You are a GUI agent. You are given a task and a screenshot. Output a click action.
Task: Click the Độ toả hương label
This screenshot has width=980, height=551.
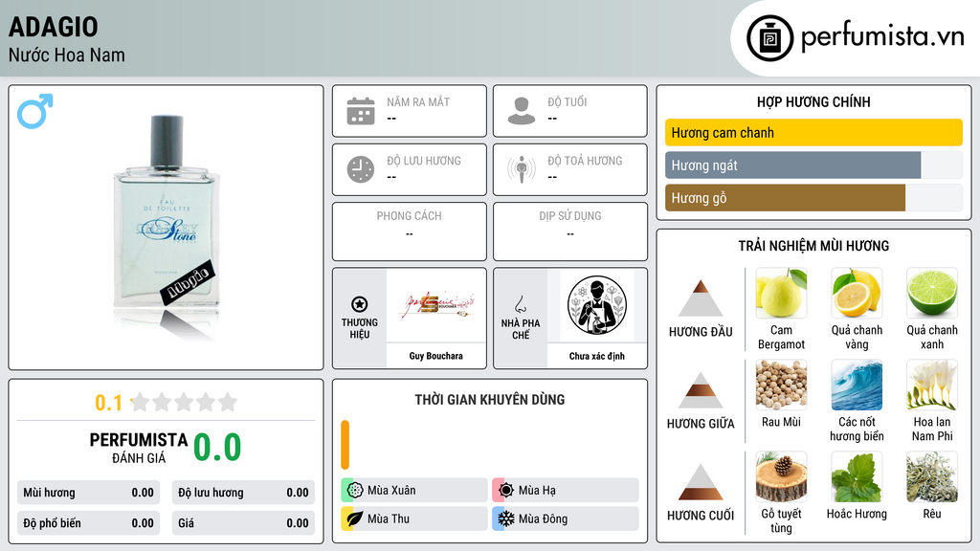585,161
